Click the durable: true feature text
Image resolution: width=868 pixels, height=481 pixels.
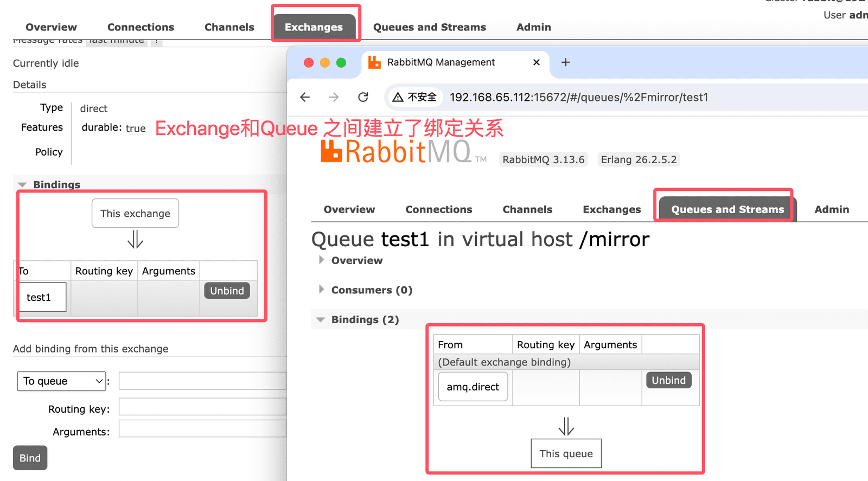(113, 128)
